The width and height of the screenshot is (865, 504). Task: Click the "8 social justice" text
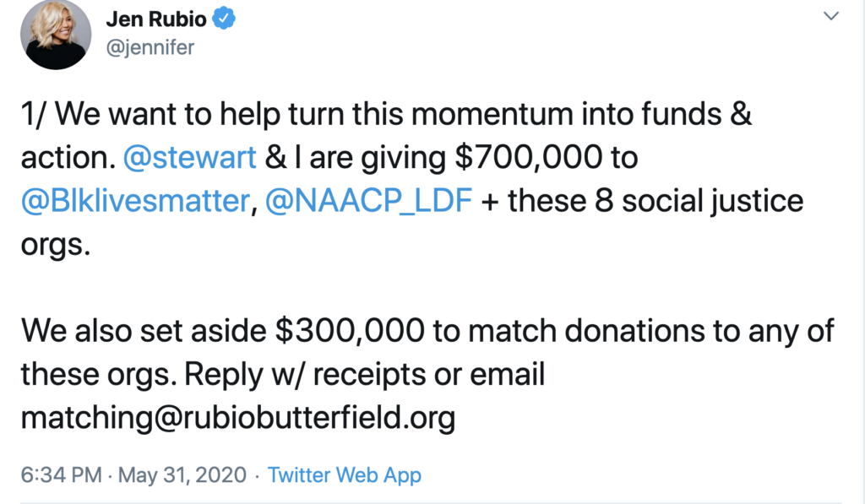(699, 200)
